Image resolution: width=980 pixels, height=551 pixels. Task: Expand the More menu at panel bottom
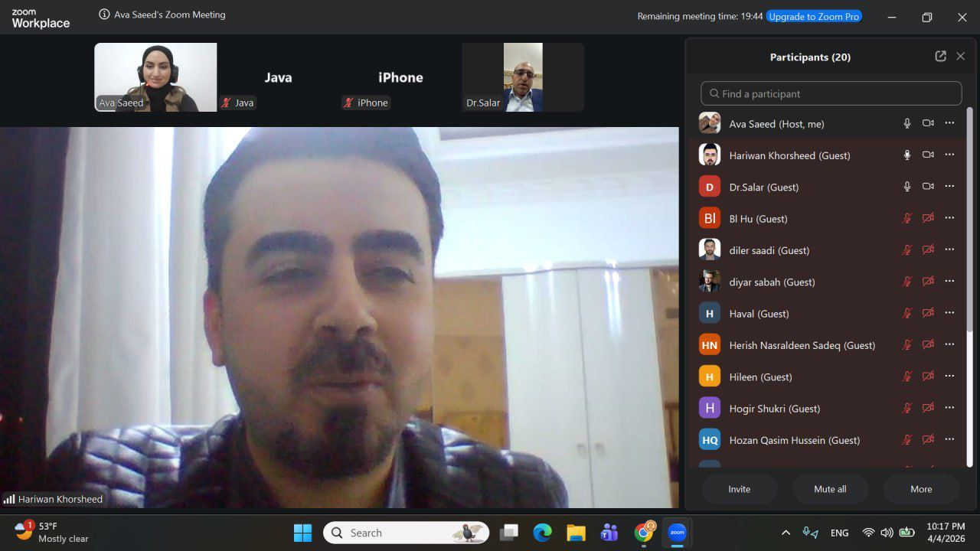920,489
